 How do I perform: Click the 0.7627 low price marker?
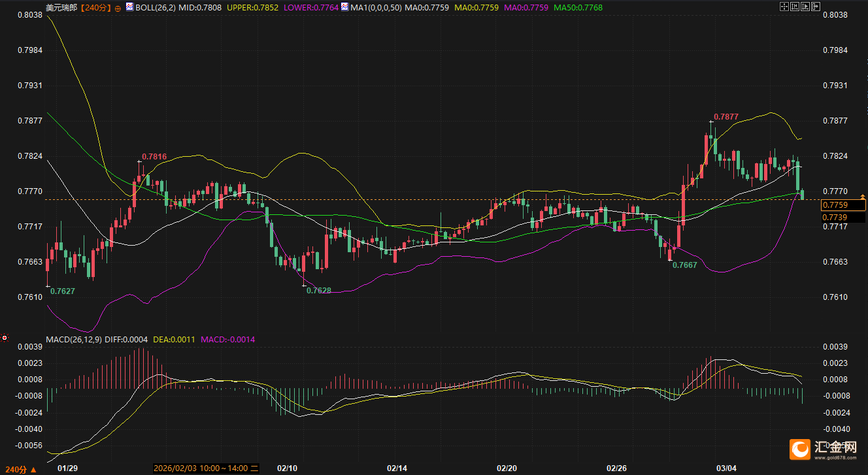(62, 291)
